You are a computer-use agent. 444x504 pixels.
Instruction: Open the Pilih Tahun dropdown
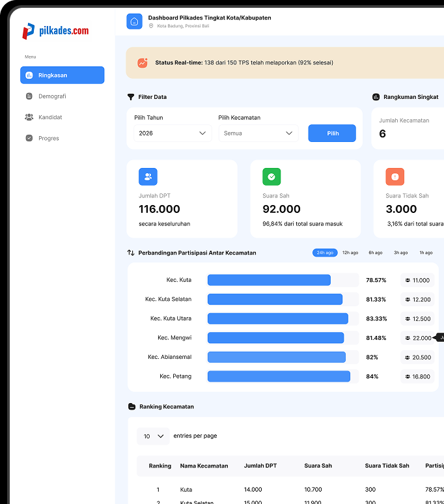pyautogui.click(x=173, y=133)
